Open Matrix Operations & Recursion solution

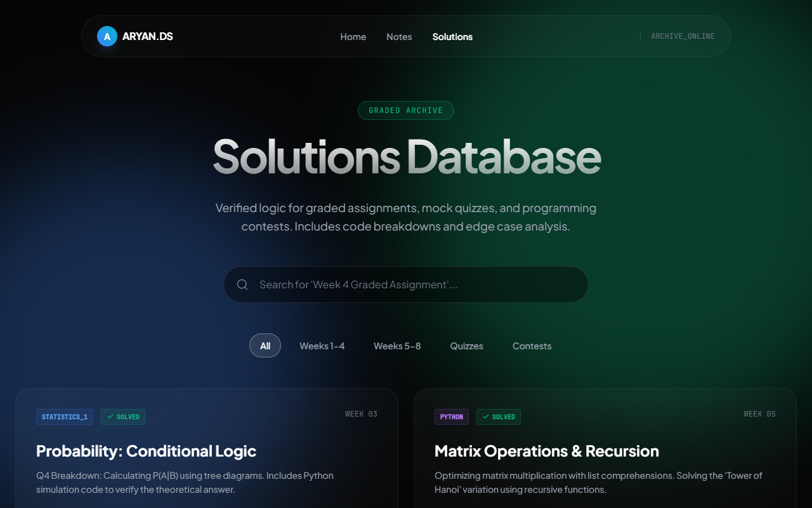point(546,451)
